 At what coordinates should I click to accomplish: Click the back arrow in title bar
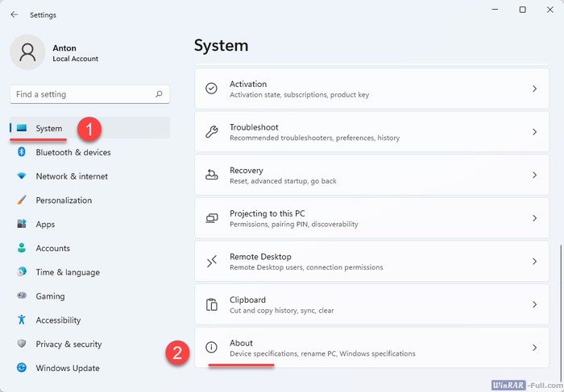(15, 14)
